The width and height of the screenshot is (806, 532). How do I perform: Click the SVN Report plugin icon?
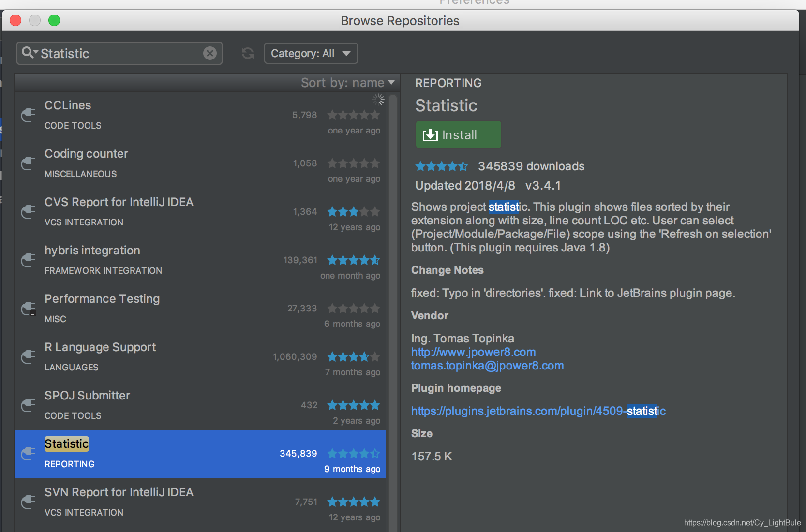[28, 502]
